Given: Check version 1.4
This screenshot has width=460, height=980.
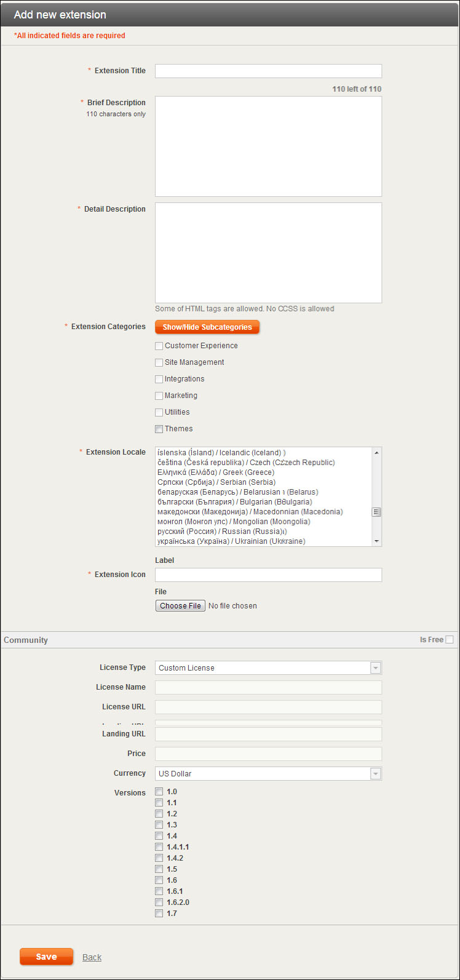Looking at the screenshot, I should pos(159,836).
